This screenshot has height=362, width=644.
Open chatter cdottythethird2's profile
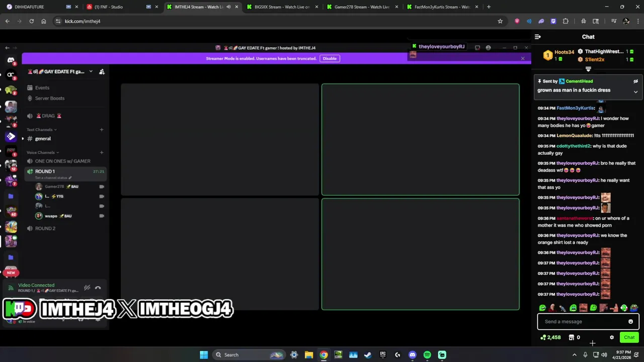coord(573,146)
